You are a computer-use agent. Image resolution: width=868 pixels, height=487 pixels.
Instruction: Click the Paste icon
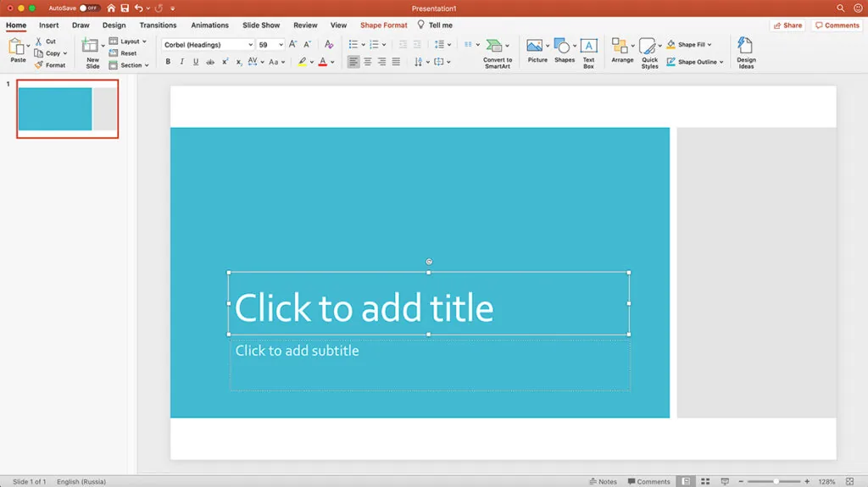click(17, 47)
